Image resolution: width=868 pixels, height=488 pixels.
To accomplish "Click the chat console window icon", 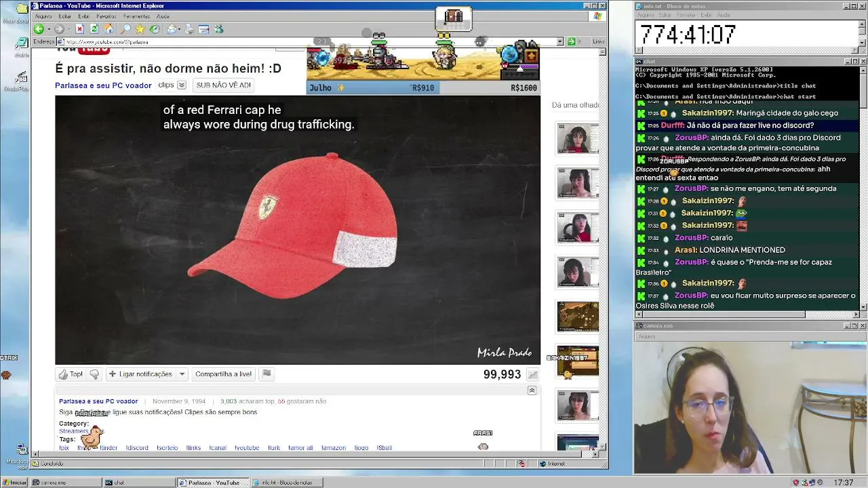I will pyautogui.click(x=639, y=61).
